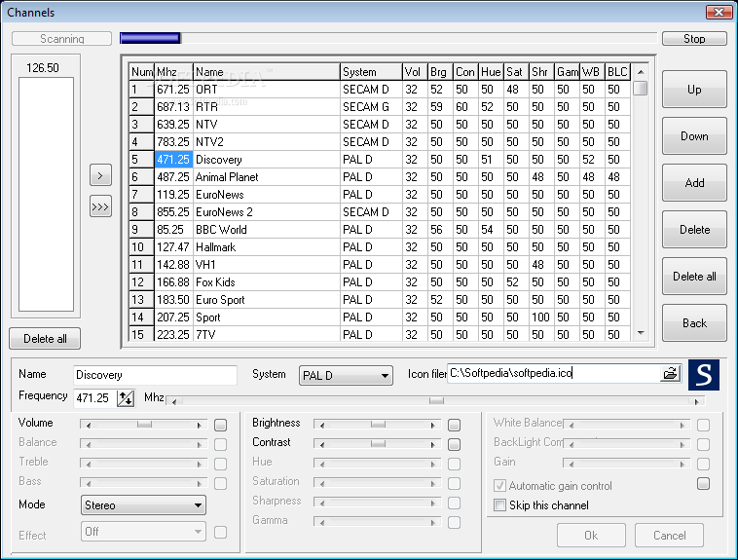The height and width of the screenshot is (560, 738).
Task: Click the Down button
Action: (x=694, y=135)
